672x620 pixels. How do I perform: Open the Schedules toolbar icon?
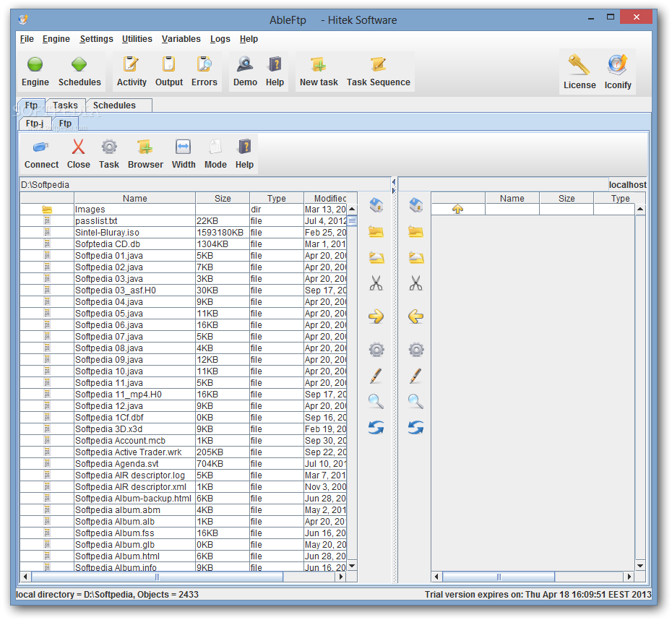click(79, 65)
